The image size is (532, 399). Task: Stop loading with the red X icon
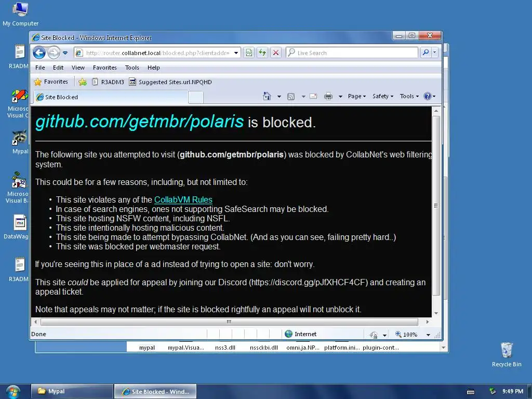(x=276, y=52)
